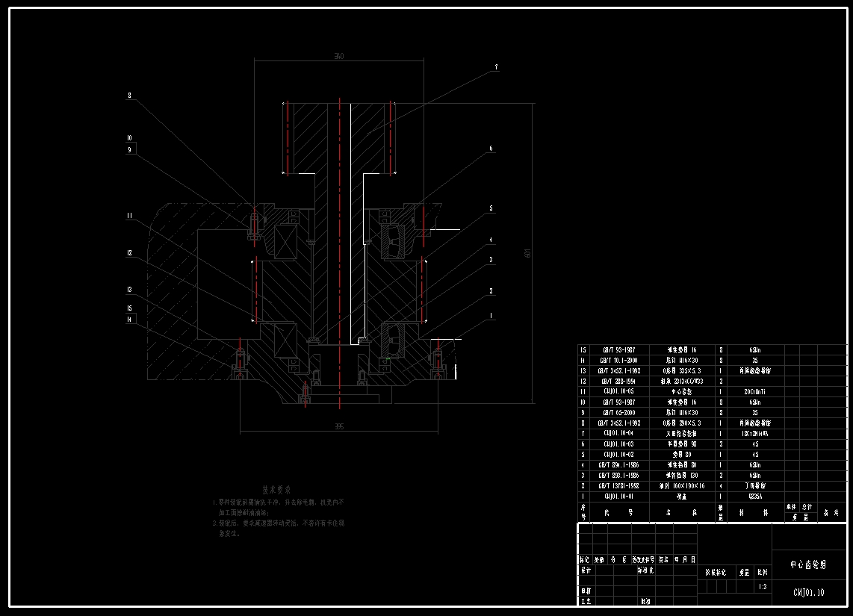Select the 技术要求 heading text
The image size is (853, 616).
click(x=276, y=490)
